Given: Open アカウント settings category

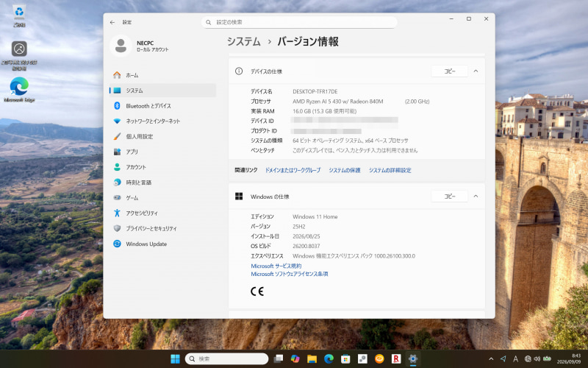Looking at the screenshot, I should point(162,167).
